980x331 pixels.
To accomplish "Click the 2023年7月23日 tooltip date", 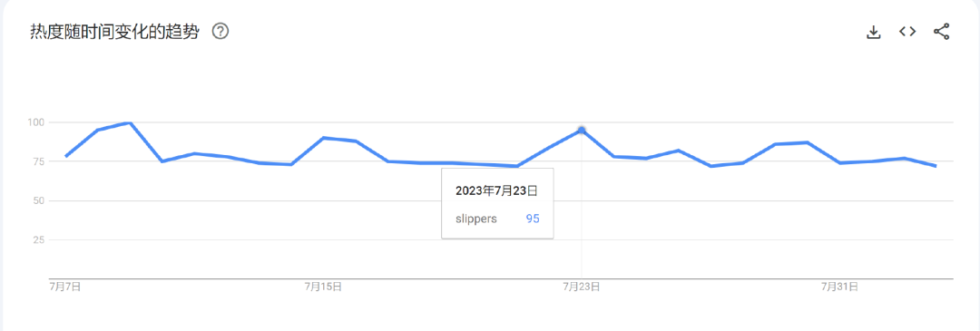I will 497,191.
